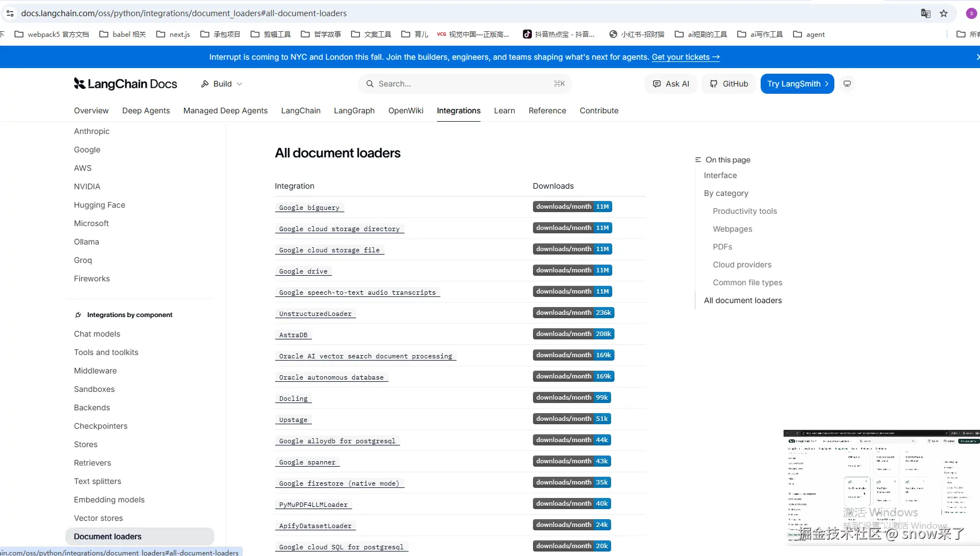This screenshot has width=980, height=556.
Task: Switch to the Overview tab
Action: coord(92,111)
